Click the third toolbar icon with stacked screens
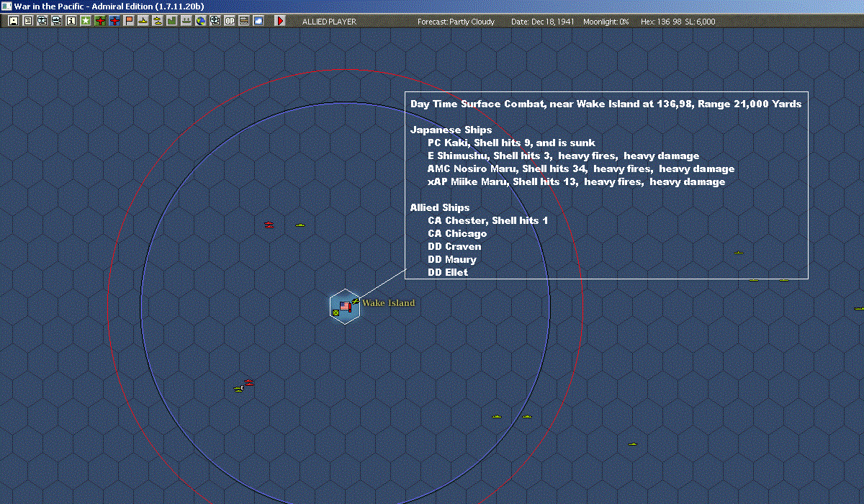 pyautogui.click(x=42, y=21)
